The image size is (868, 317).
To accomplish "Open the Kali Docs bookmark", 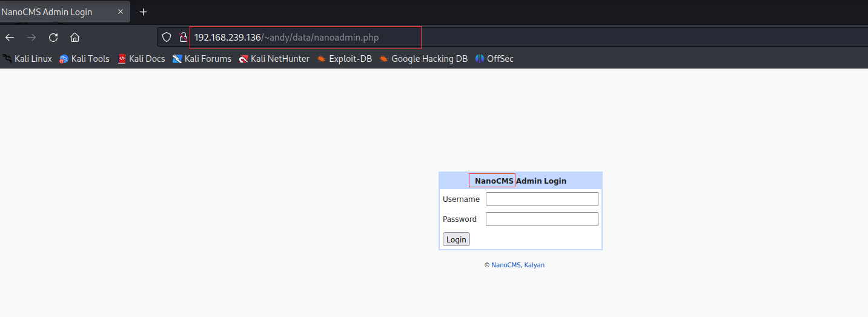I will [141, 59].
